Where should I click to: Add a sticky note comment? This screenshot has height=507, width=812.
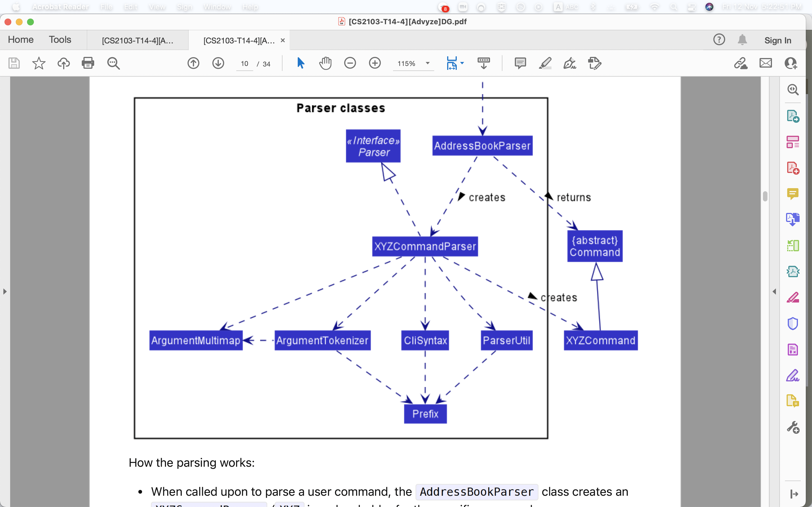tap(520, 63)
